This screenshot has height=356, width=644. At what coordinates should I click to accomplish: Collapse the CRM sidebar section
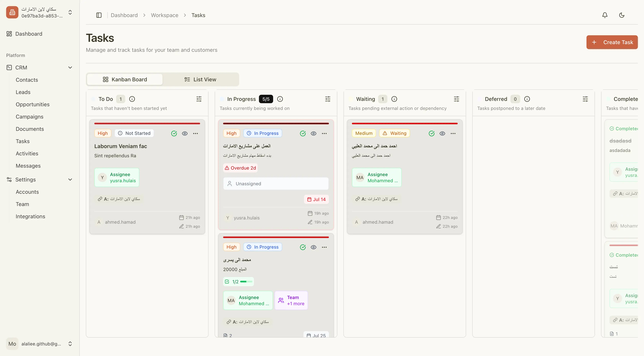coord(70,68)
